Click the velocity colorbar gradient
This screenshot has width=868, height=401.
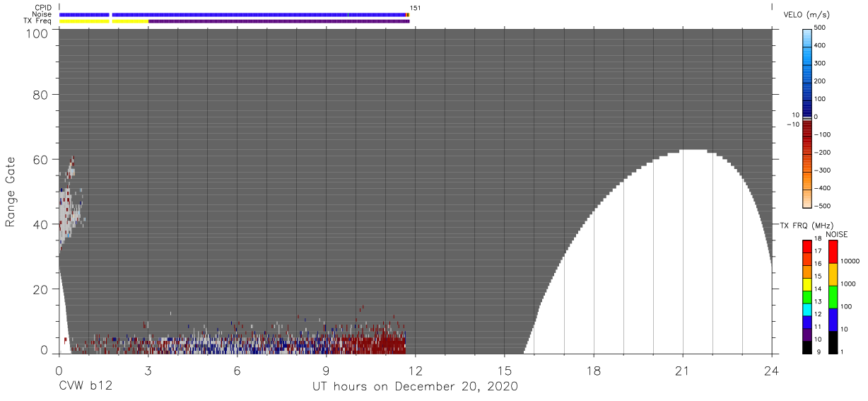click(807, 118)
